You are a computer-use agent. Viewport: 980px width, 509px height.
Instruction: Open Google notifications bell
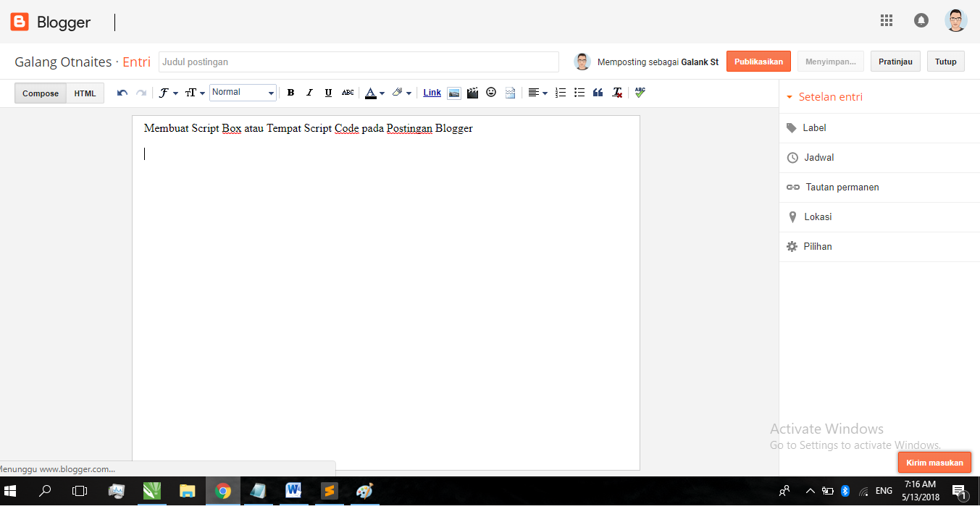pos(921,21)
